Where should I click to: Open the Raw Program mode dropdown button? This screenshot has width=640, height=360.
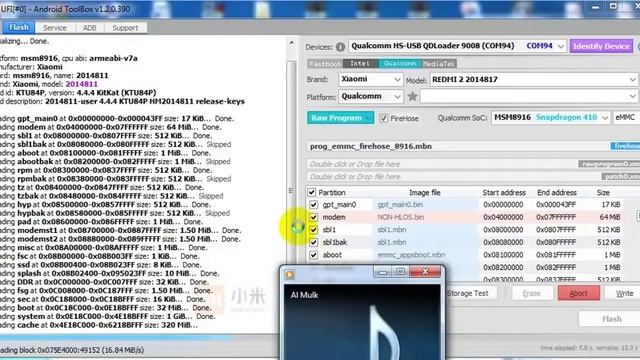coord(340,118)
